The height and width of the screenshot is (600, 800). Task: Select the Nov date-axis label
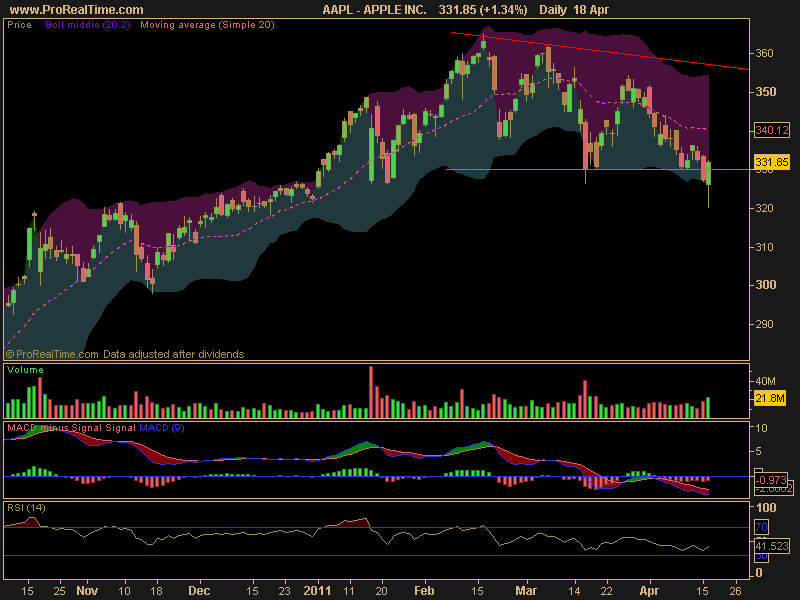point(87,591)
